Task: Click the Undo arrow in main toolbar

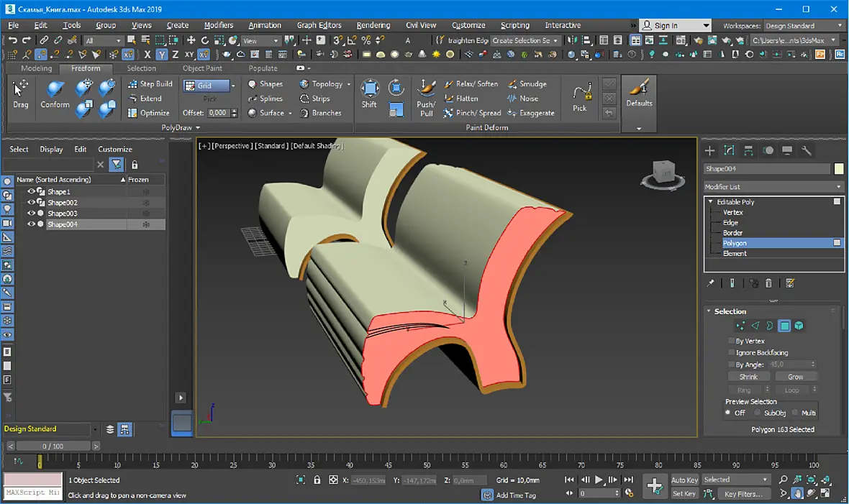Action: click(x=12, y=40)
